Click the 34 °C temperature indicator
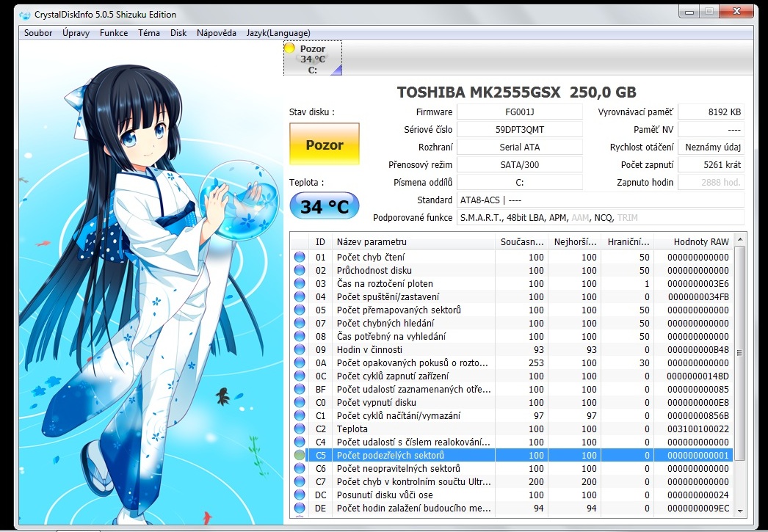This screenshot has width=768, height=532. (325, 206)
